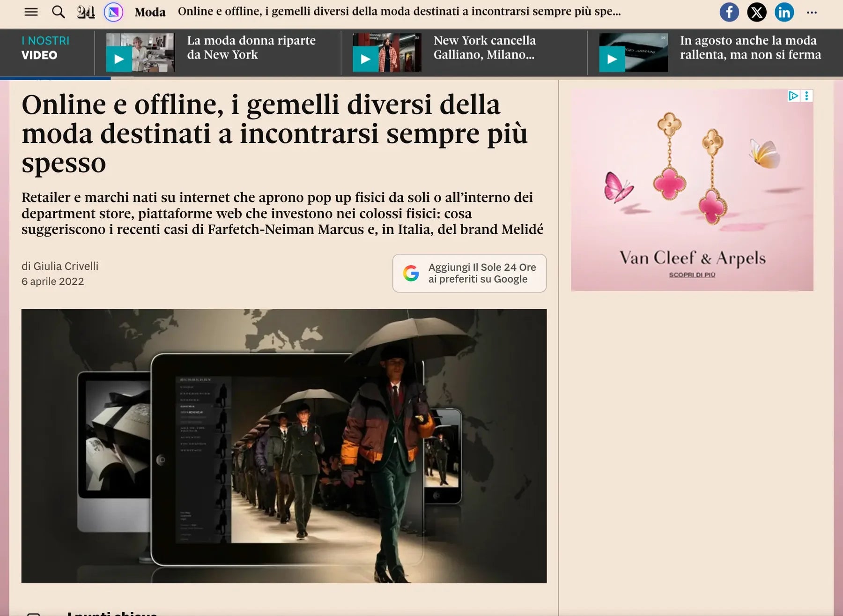
Task: Click 'SCOPRI DI PIÙ' in Van Cleef ad
Action: pyautogui.click(x=692, y=275)
